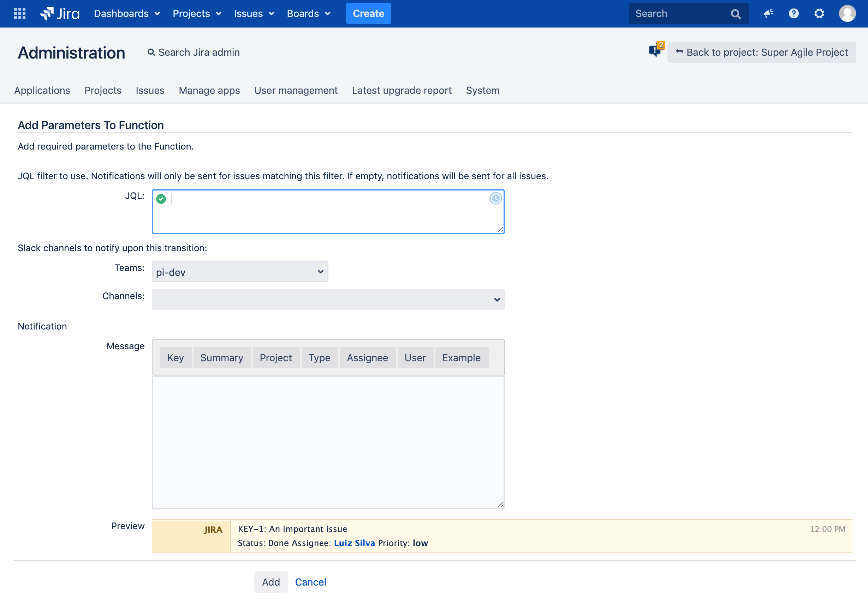Switch to the User management tab
The width and height of the screenshot is (868, 599).
(x=296, y=90)
